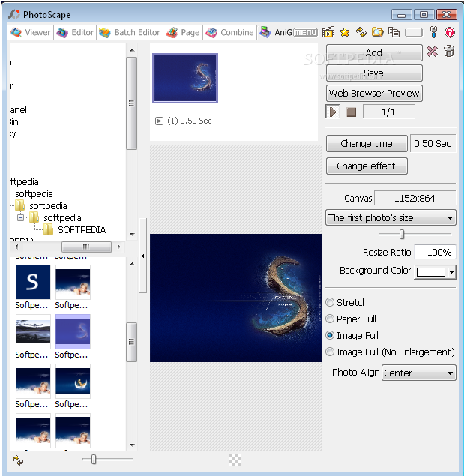Select the lavender faded S thumbnail
This screenshot has width=464, height=476.
(x=73, y=331)
